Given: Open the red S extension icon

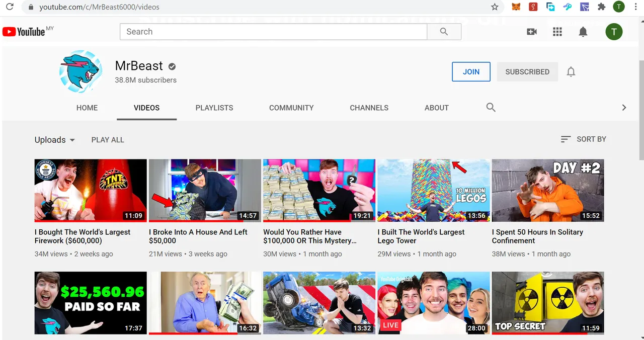Looking at the screenshot, I should pyautogui.click(x=533, y=7).
